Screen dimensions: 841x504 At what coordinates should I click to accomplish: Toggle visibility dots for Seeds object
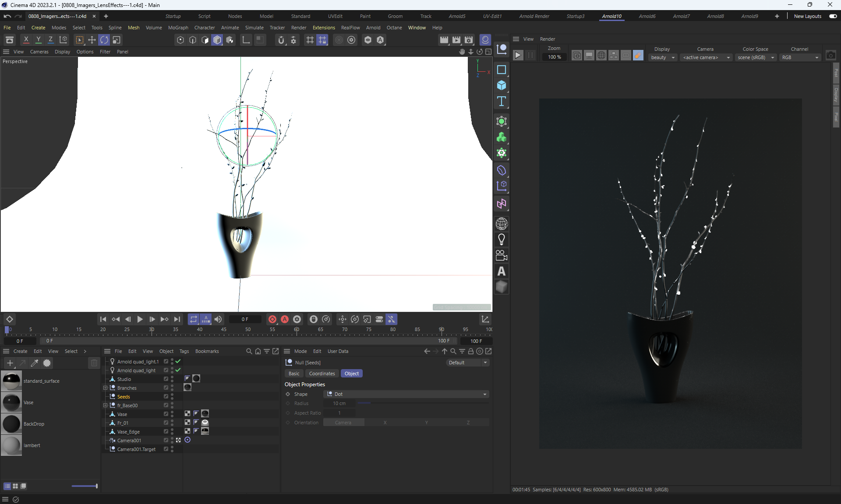pyautogui.click(x=172, y=397)
